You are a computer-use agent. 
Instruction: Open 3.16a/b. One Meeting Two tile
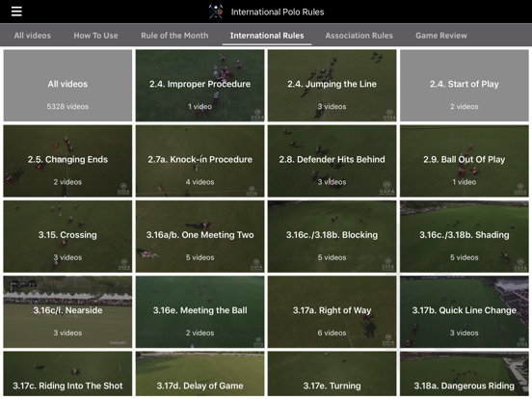pos(199,236)
